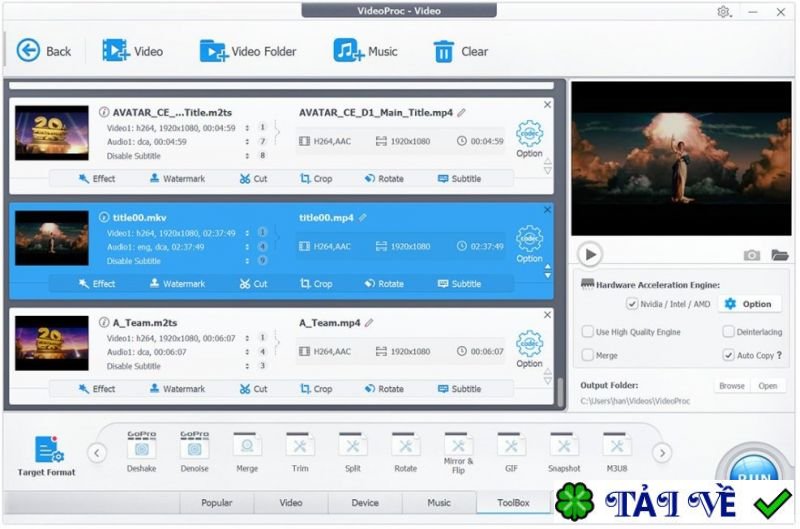The height and width of the screenshot is (529, 800).
Task: Select Merge toolbox tool
Action: pyautogui.click(x=247, y=452)
